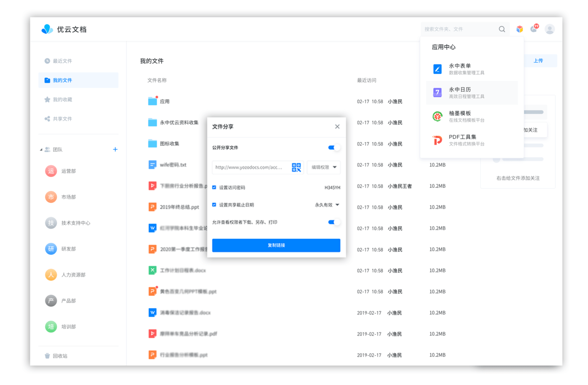588x385 pixels.
Task: Select 我的文件 in sidebar
Action: coord(78,80)
